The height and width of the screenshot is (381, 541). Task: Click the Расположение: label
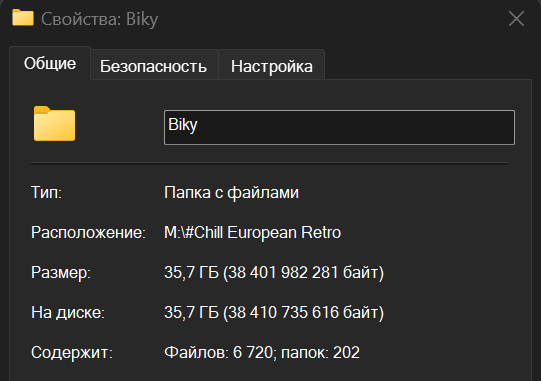click(x=88, y=233)
